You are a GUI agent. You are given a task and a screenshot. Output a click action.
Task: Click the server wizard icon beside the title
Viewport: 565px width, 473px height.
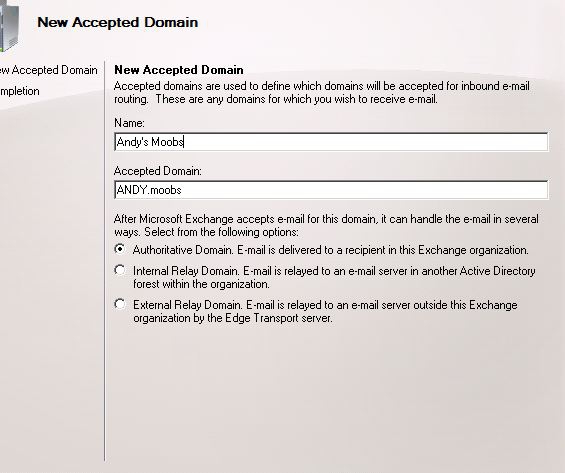coord(9,25)
